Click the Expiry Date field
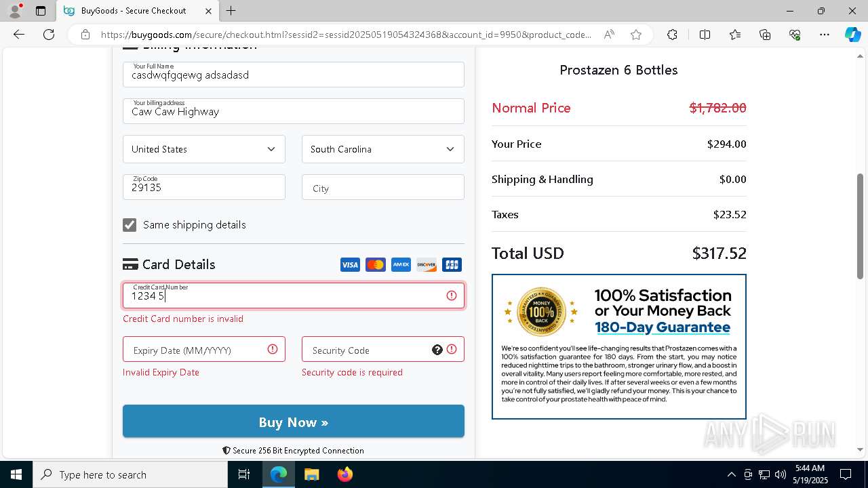The width and height of the screenshot is (868, 488). pyautogui.click(x=204, y=349)
